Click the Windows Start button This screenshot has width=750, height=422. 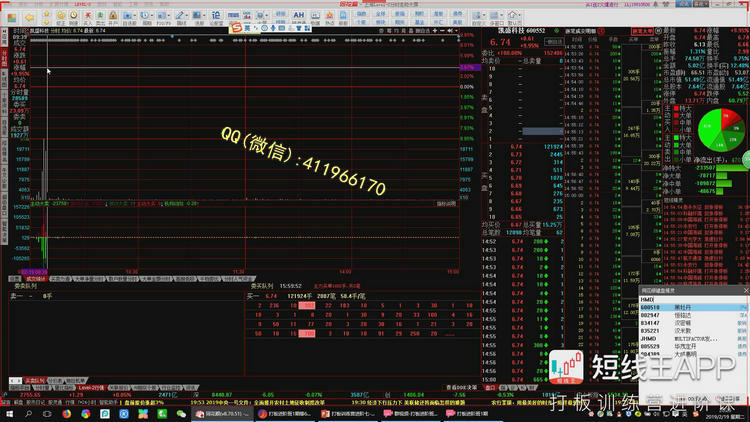pos(10,414)
